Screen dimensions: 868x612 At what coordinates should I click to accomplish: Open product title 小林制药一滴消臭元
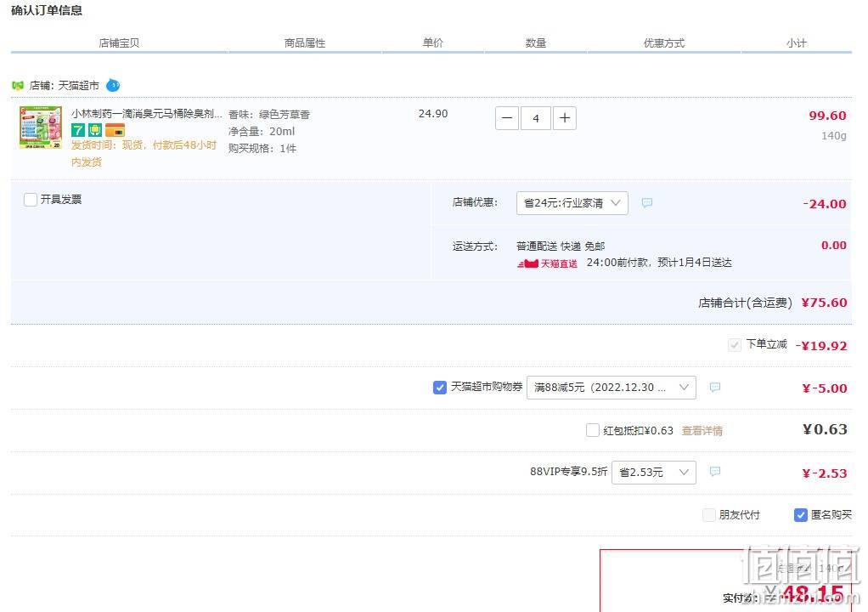(147, 114)
